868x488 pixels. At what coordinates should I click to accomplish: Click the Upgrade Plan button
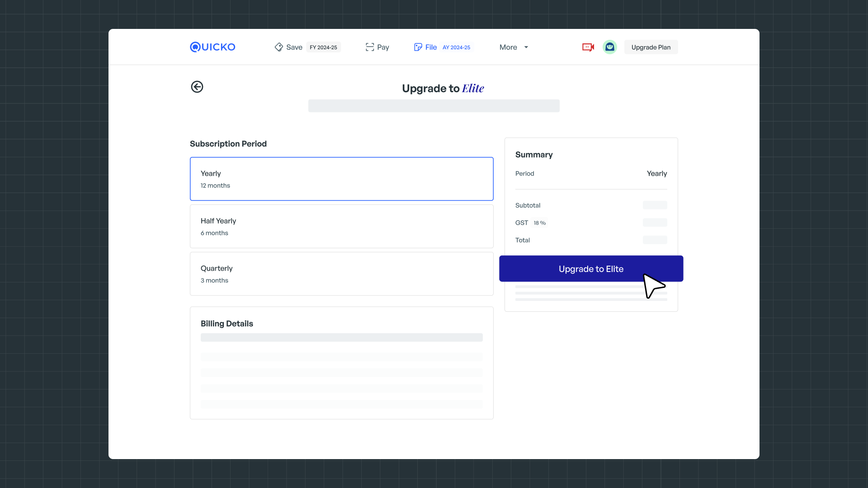[x=651, y=47]
